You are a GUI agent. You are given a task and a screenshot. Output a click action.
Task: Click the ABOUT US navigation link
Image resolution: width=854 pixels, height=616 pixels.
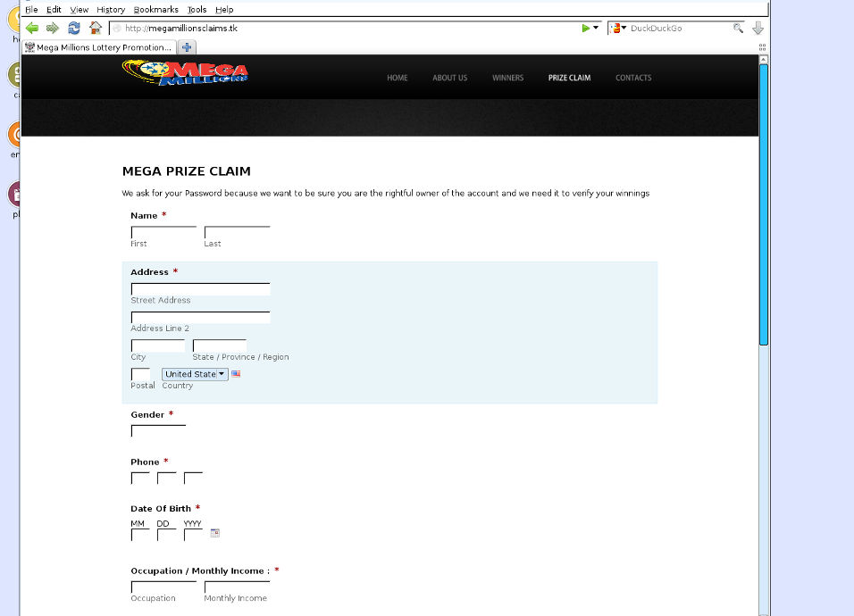(x=450, y=78)
